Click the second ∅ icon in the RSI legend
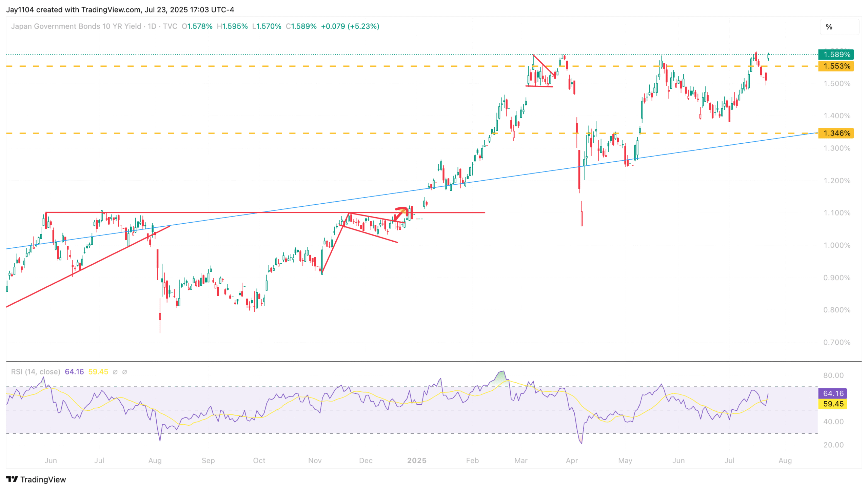 [125, 372]
